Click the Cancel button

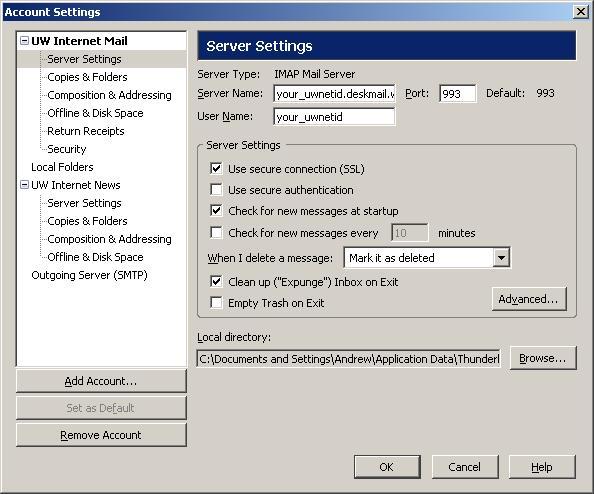pos(465,467)
